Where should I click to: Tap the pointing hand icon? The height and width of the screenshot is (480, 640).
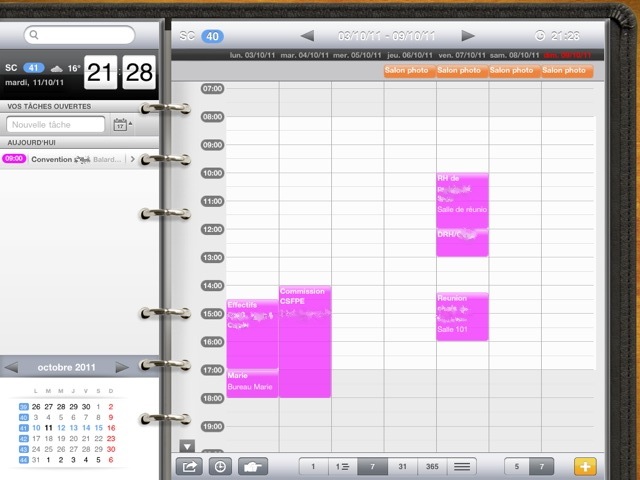(x=253, y=466)
